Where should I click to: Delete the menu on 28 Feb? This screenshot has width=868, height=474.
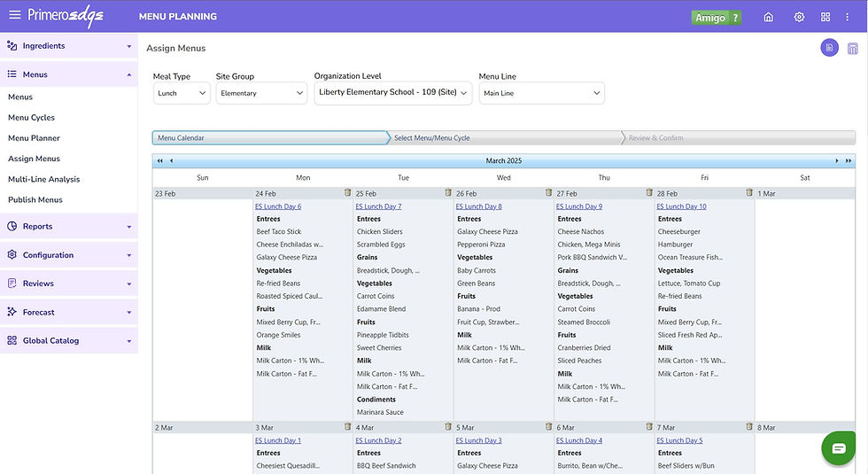(749, 193)
